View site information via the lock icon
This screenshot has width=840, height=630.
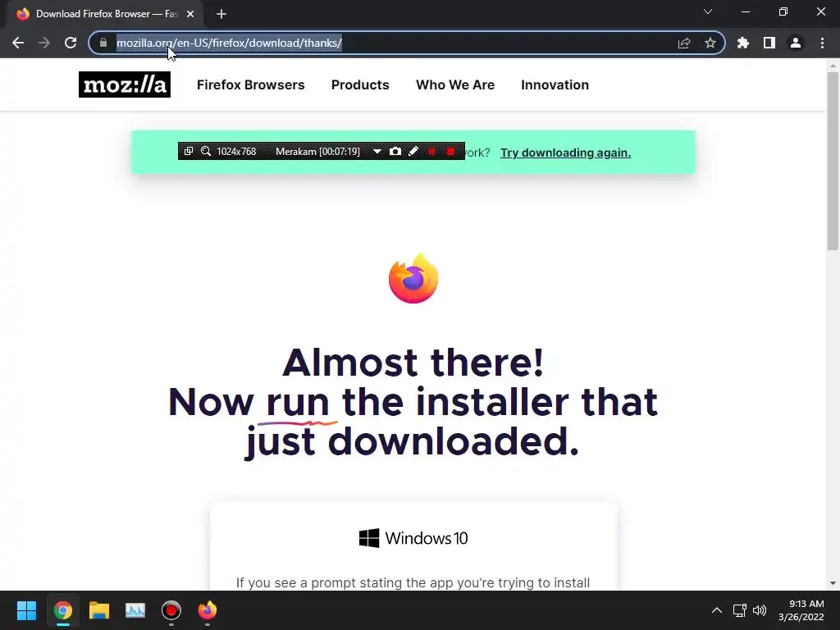click(103, 43)
